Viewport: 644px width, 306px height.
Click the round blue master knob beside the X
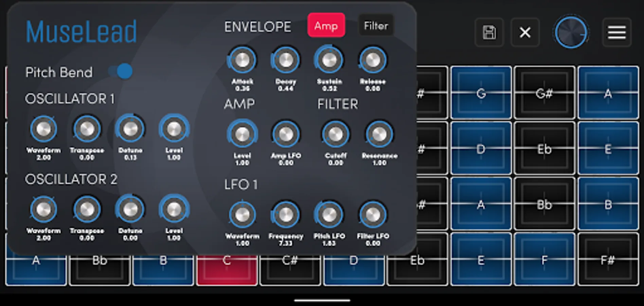click(x=571, y=33)
